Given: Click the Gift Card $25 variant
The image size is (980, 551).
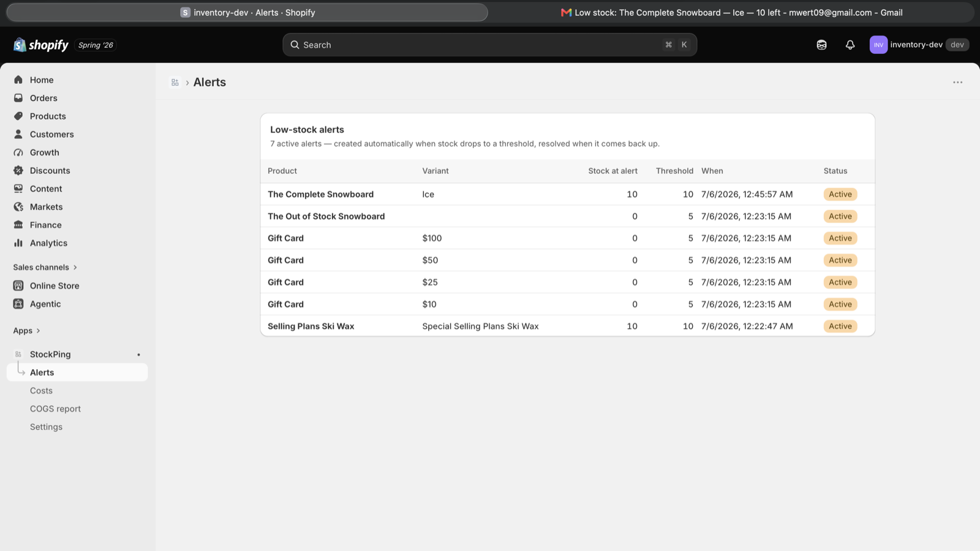Looking at the screenshot, I should (430, 282).
